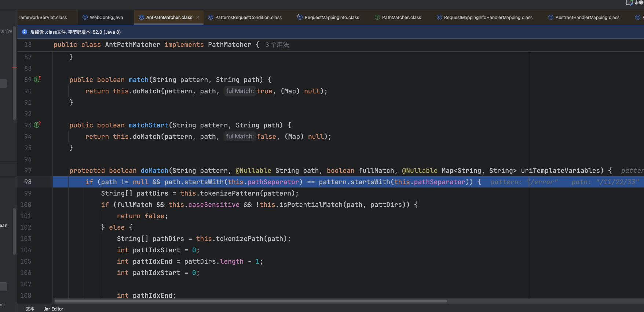Screen dimensions: 644x312
Task: Click the doMatch method name on line 97
Action: [x=154, y=171]
